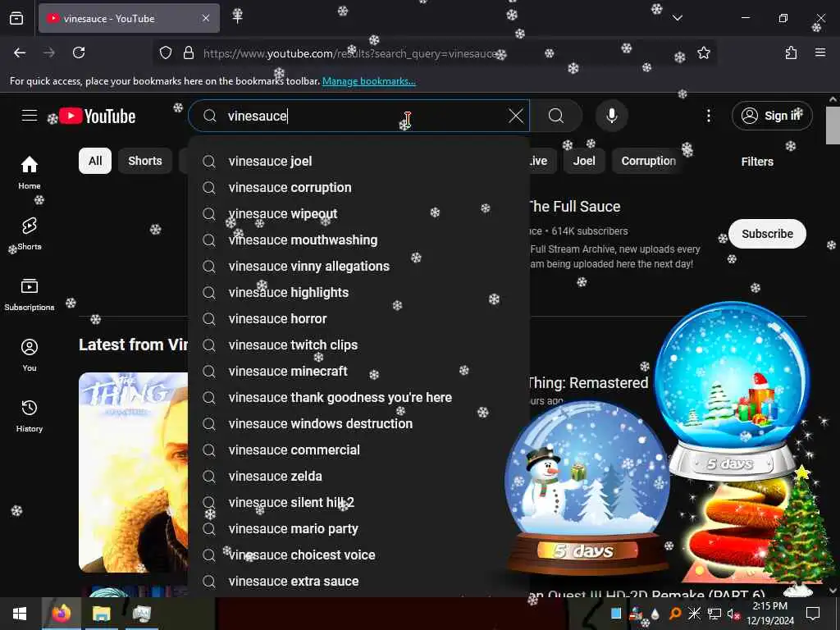Choose suggestion vinesauce wipeout

coord(359,214)
